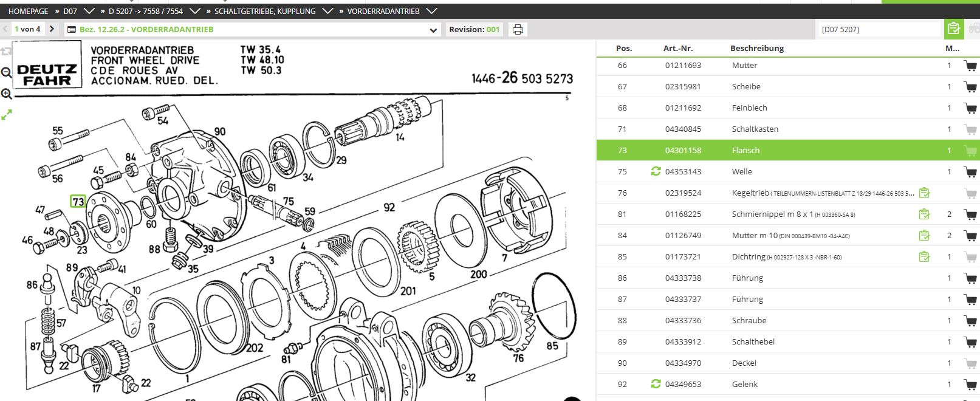Select D 5207 -> 7558 / 7554 breadcrumb
The height and width of the screenshot is (401, 980).
coord(145,11)
